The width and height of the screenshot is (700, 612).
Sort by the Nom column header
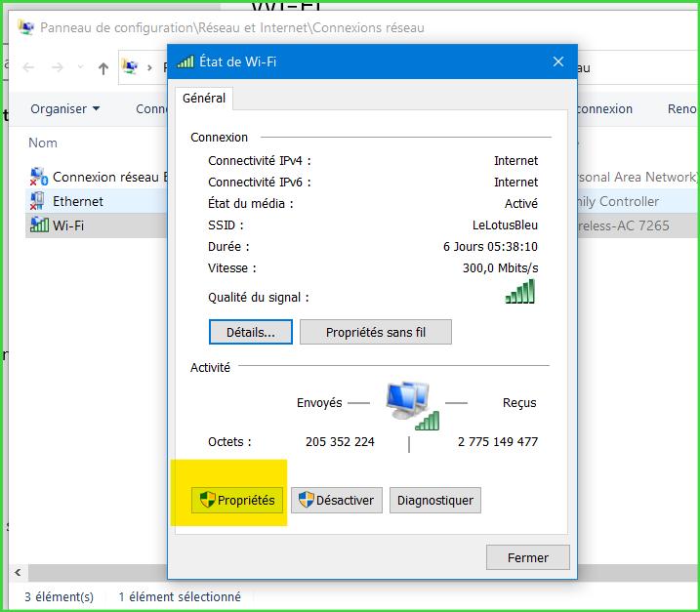[43, 143]
